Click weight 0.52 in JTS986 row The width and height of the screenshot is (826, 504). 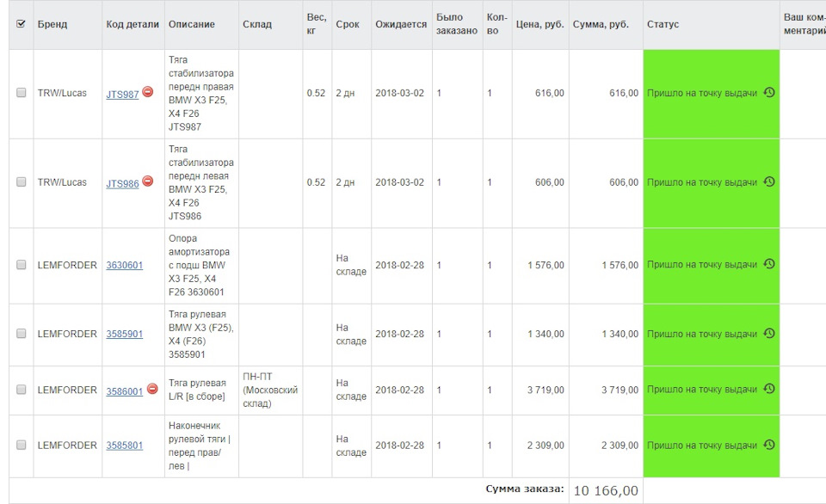[x=316, y=182]
